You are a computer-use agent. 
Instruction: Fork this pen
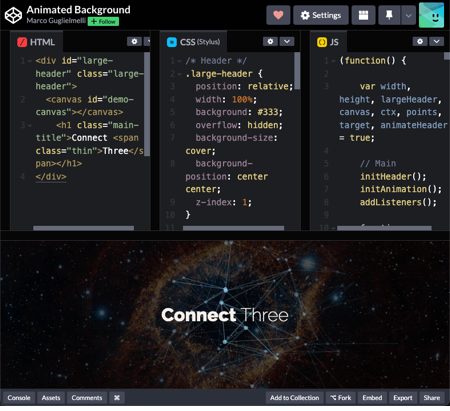[x=340, y=398]
